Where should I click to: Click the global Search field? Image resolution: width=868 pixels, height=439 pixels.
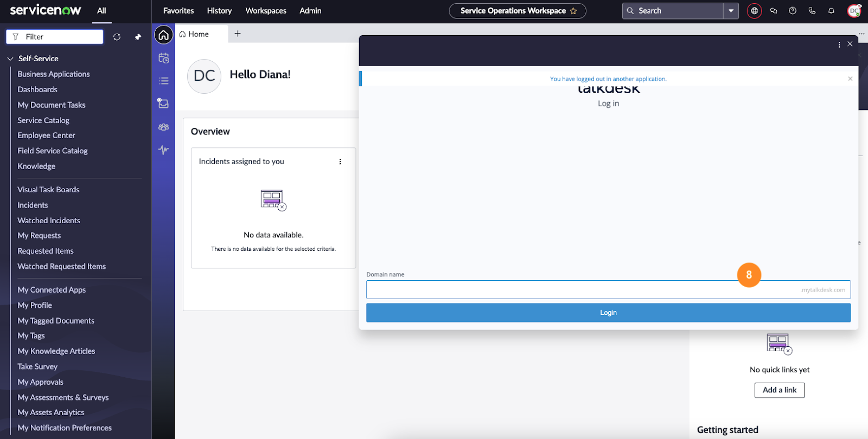673,11
